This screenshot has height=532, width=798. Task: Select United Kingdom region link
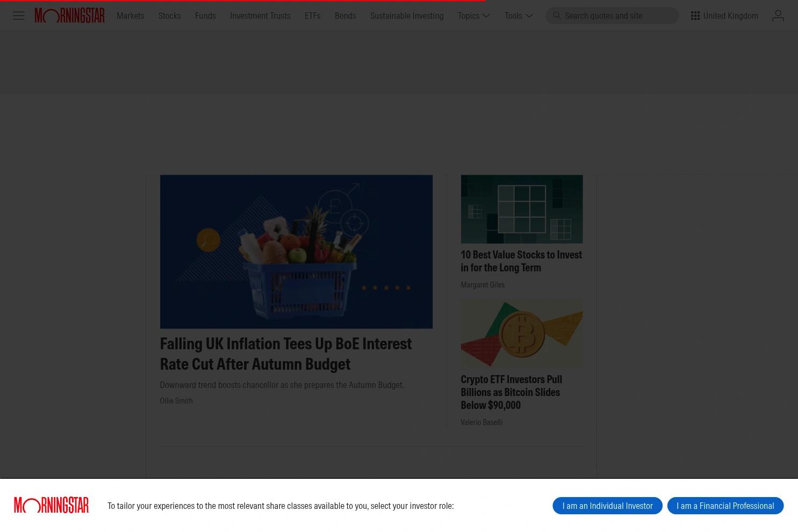pos(730,16)
